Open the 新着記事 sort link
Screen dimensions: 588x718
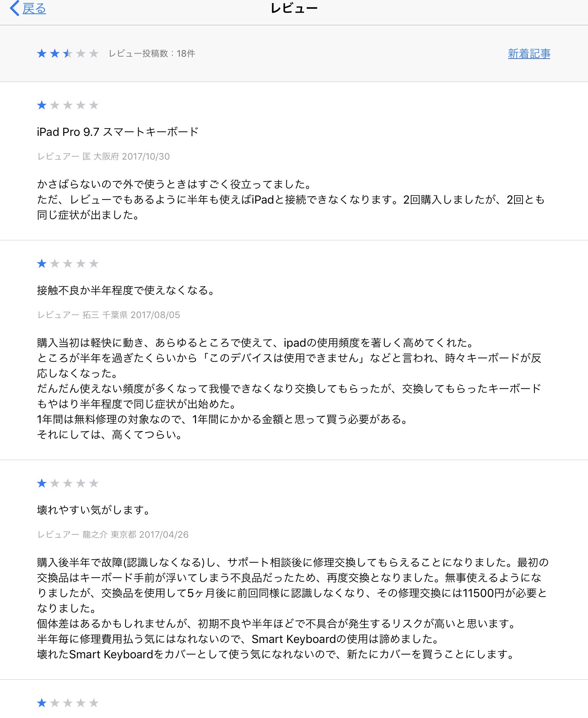tap(529, 54)
